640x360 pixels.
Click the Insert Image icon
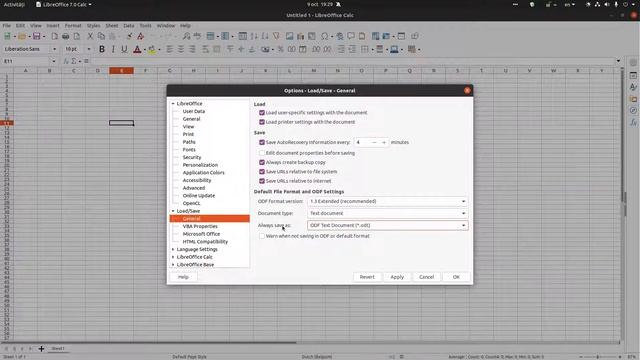[289, 36]
